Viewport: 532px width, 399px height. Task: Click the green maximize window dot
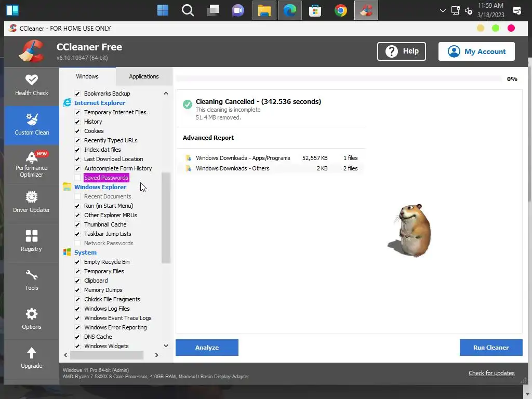point(496,28)
